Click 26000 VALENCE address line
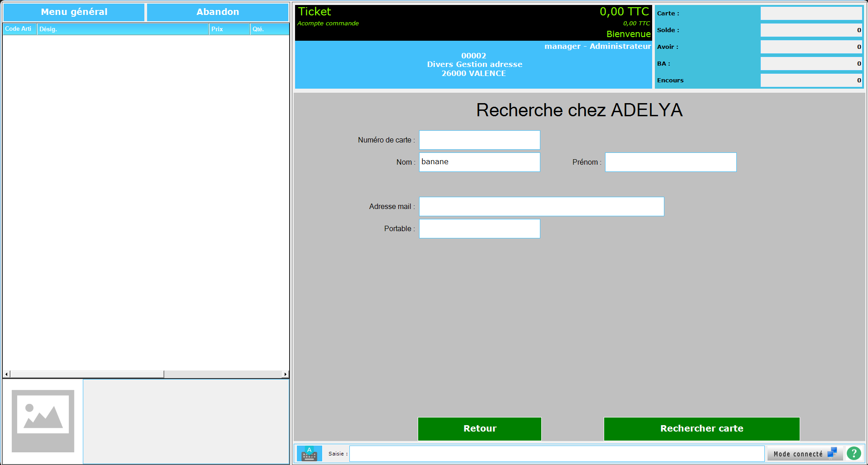The height and width of the screenshot is (465, 868). [474, 73]
